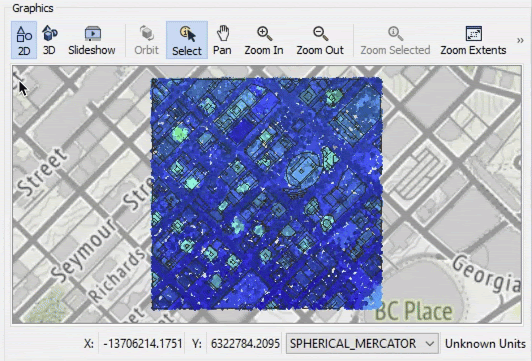532x361 pixels.
Task: Start the Slideshow mode
Action: point(92,40)
